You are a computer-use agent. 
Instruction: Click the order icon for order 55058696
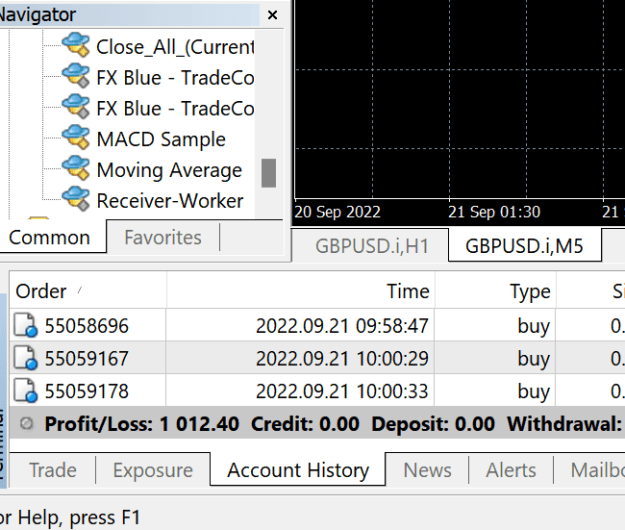point(26,325)
